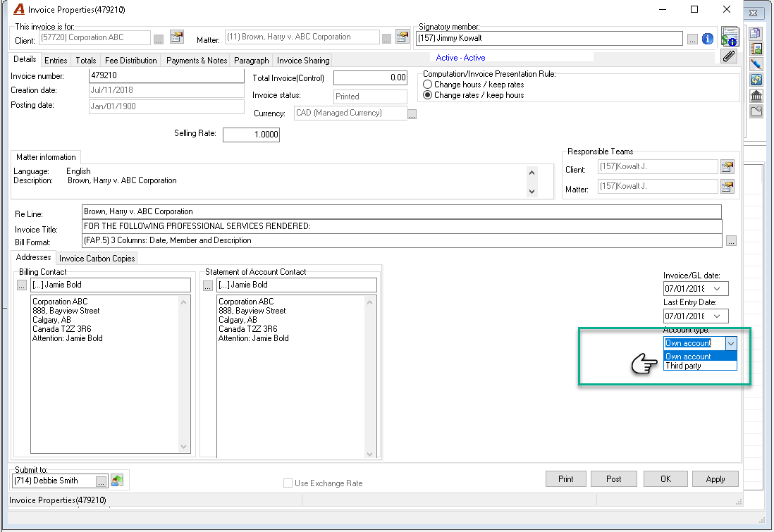Click down arrow of Matter information scrollbar
The width and height of the screenshot is (774, 532).
click(x=532, y=191)
